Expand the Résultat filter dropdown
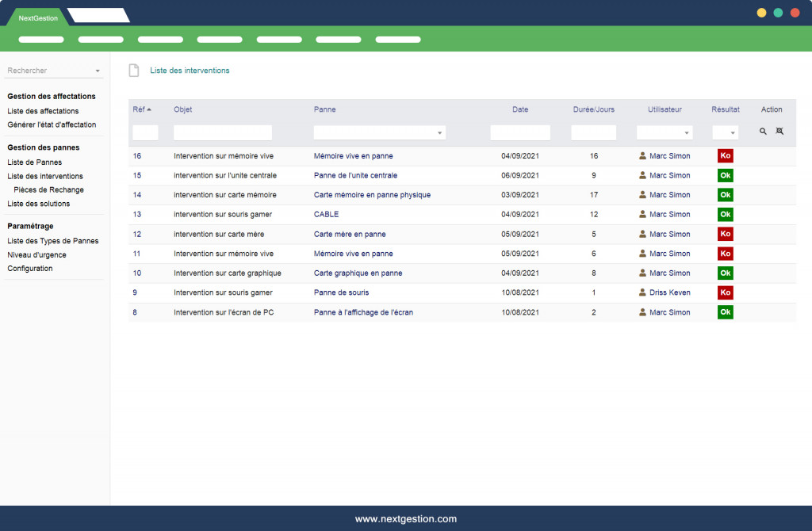 726,133
